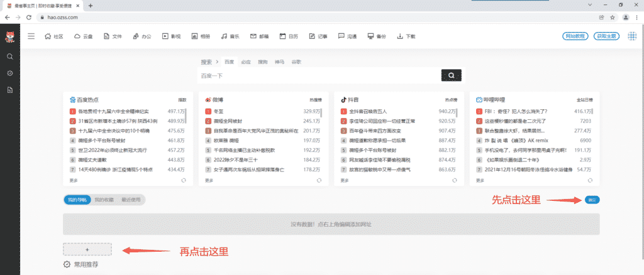The height and width of the screenshot is (275, 644).
Task: Click the black search submit button
Action: tap(452, 75)
